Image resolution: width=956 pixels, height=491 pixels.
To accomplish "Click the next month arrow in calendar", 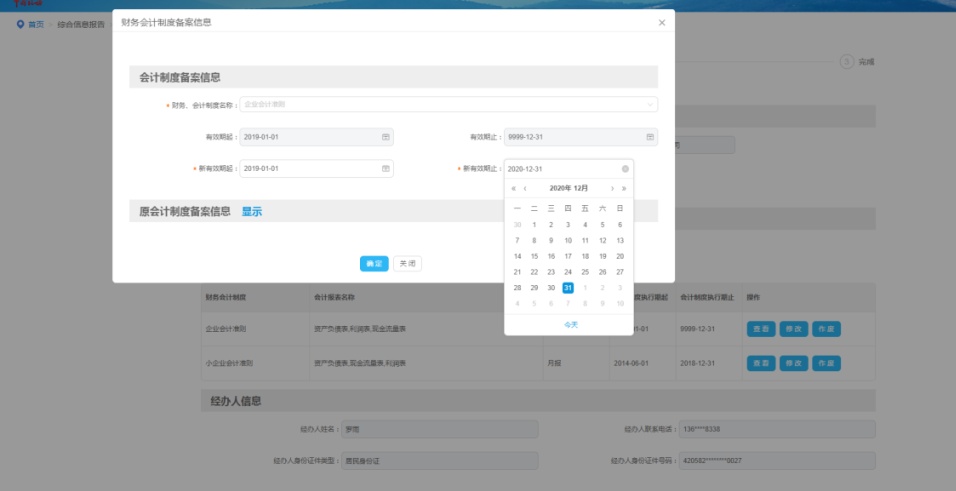I will (612, 188).
